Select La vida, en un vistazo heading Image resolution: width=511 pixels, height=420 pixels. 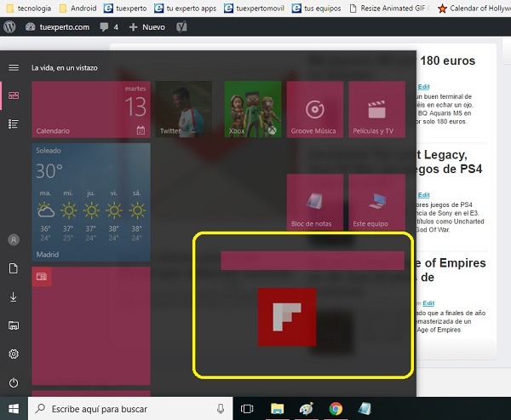(65, 68)
